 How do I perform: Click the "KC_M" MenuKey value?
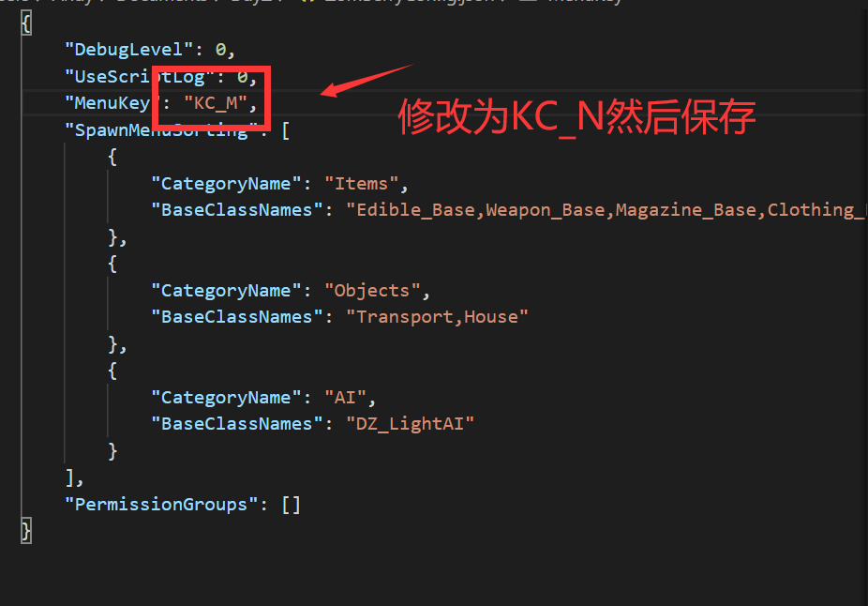(216, 103)
